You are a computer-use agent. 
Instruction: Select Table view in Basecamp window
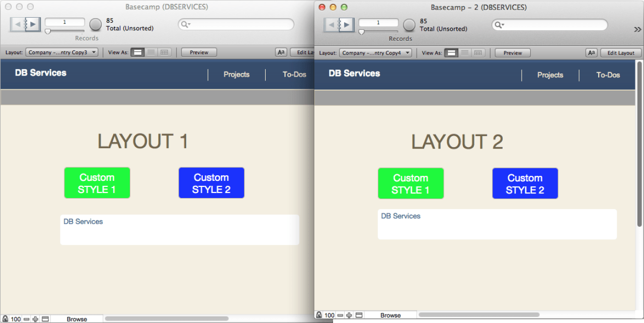coord(165,52)
